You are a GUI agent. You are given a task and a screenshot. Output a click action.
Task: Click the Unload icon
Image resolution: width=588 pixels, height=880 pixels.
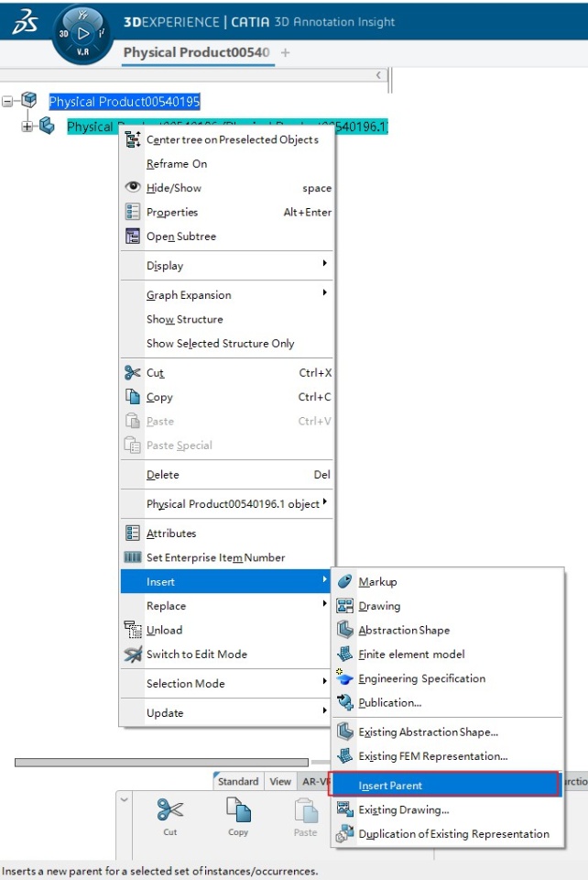tap(133, 630)
